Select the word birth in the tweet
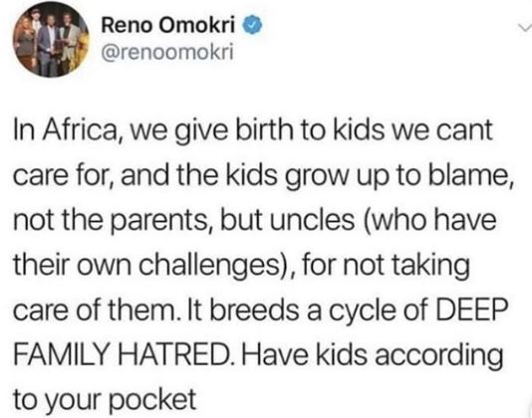 (260, 130)
